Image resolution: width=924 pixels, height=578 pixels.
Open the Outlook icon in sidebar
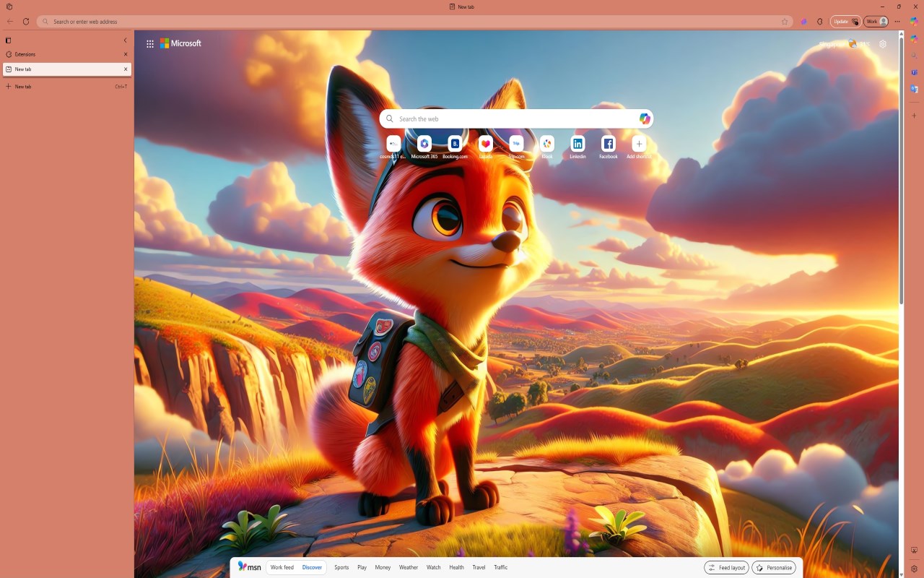(x=914, y=89)
